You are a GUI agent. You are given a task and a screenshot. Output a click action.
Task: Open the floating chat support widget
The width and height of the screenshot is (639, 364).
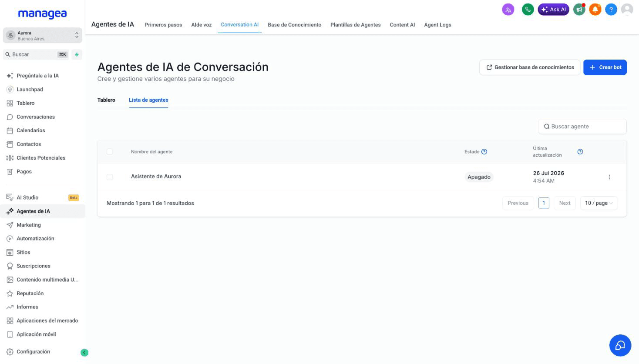pyautogui.click(x=620, y=345)
